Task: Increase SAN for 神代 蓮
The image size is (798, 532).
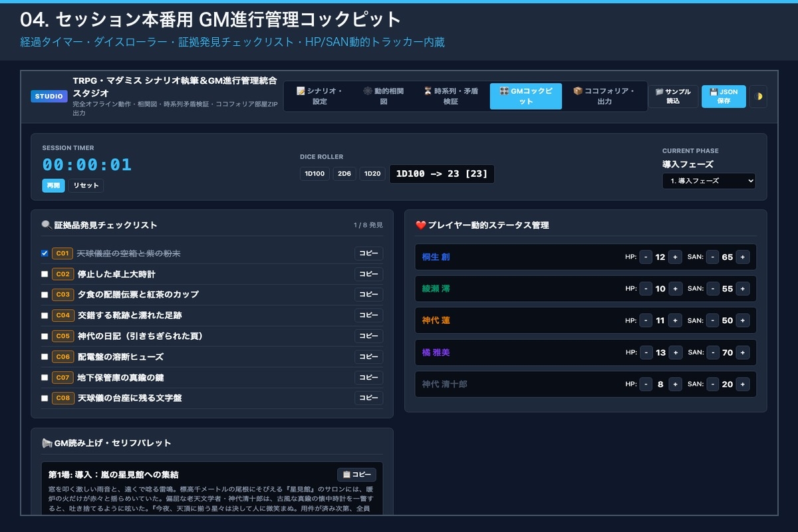Action: point(743,321)
